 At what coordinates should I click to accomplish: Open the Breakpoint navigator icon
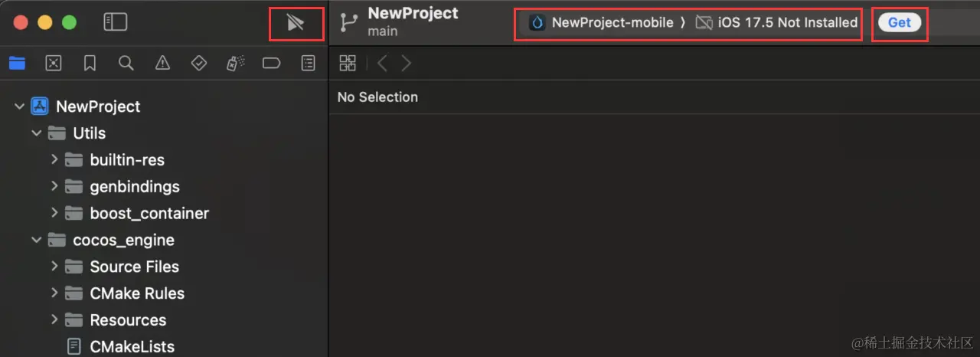271,64
